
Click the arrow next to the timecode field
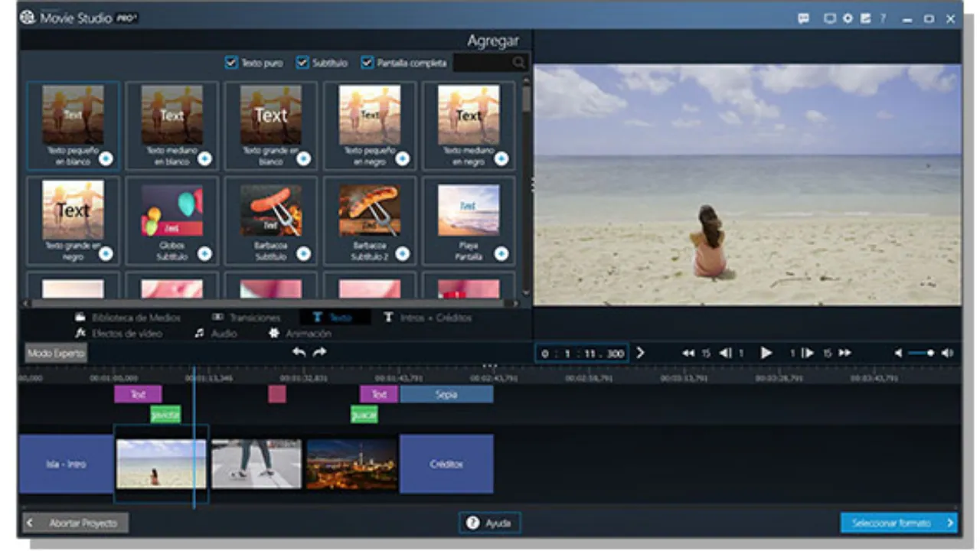(x=641, y=353)
